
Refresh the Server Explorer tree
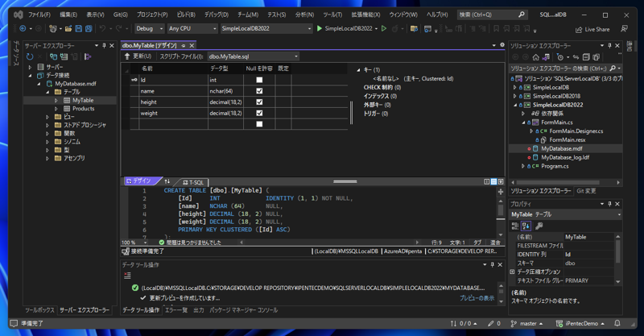(30, 56)
